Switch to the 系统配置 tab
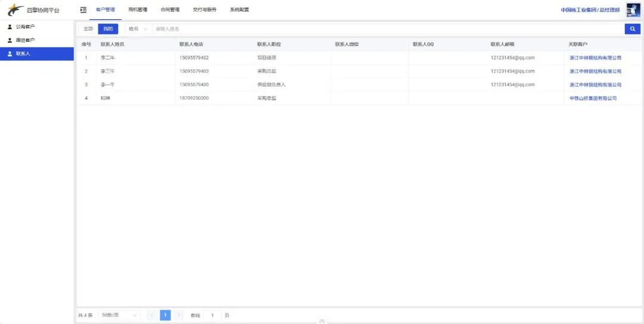 [239, 10]
